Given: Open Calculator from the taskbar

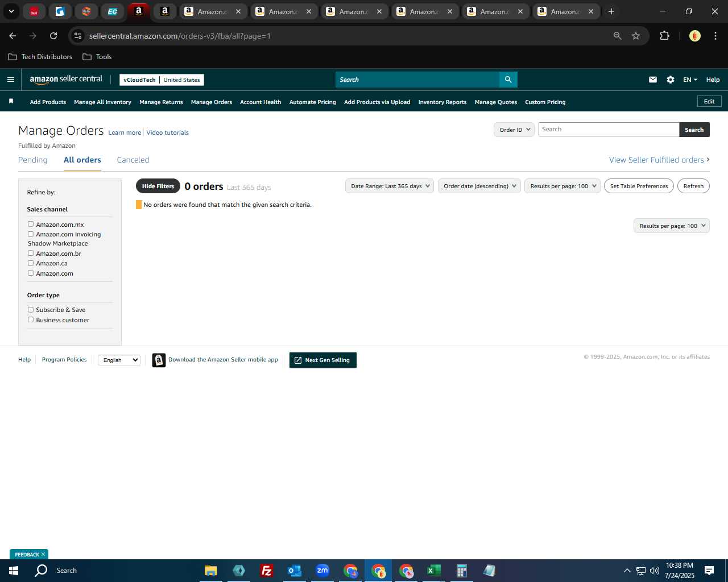Looking at the screenshot, I should tap(462, 571).
